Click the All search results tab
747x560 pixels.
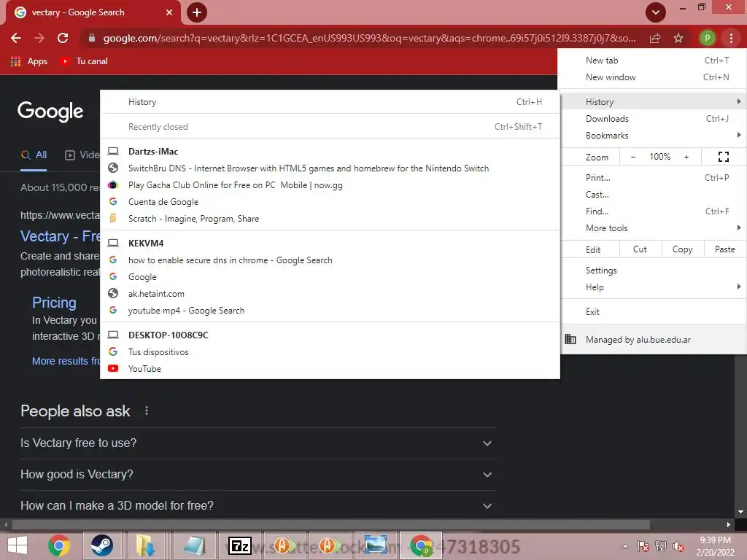34,155
